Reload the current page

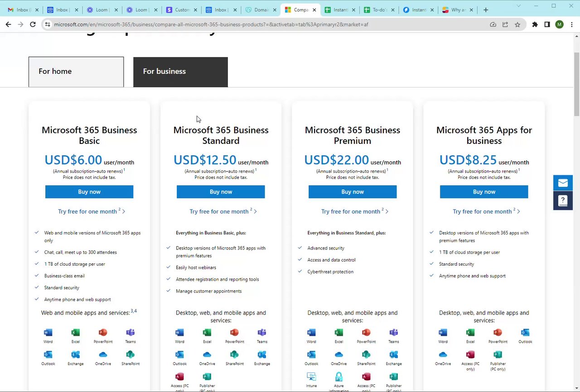tap(33, 24)
